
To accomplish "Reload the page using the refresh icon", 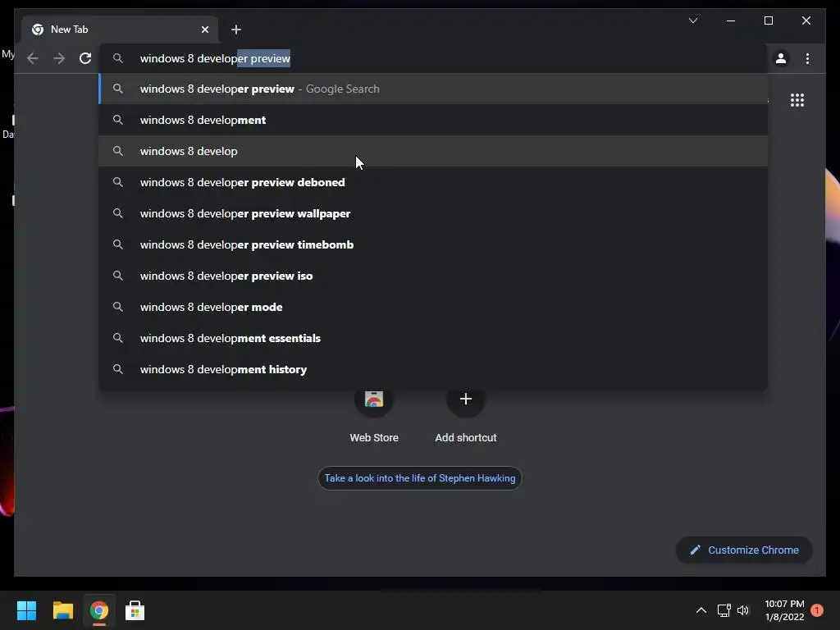I will tap(85, 58).
